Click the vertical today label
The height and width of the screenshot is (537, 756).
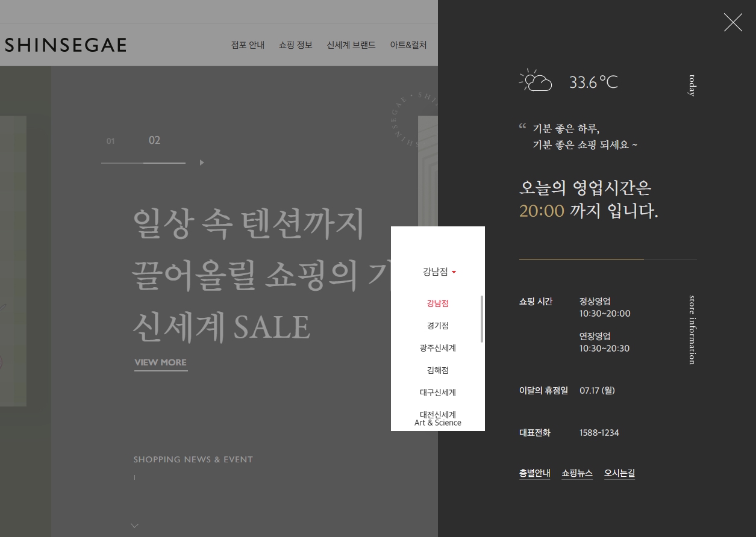coord(692,85)
